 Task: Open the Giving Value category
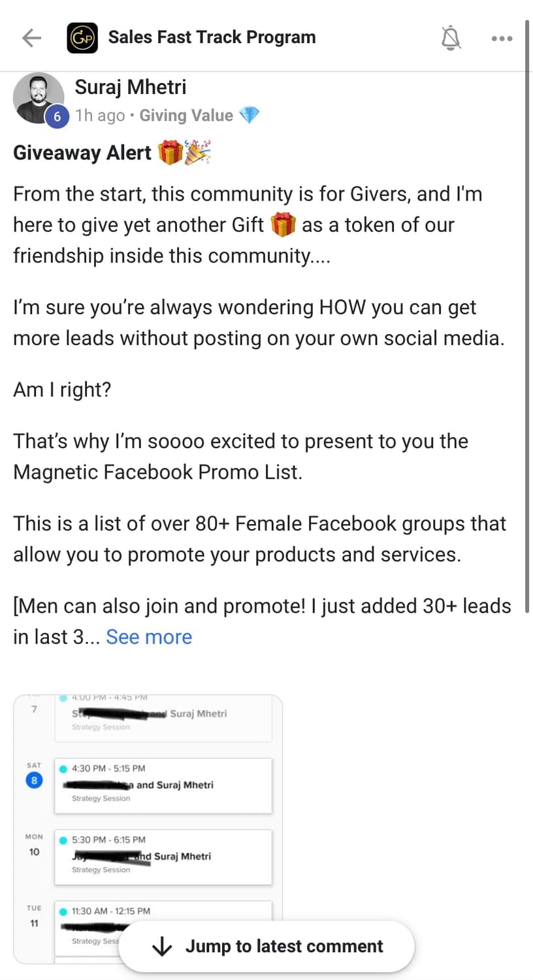pyautogui.click(x=186, y=116)
